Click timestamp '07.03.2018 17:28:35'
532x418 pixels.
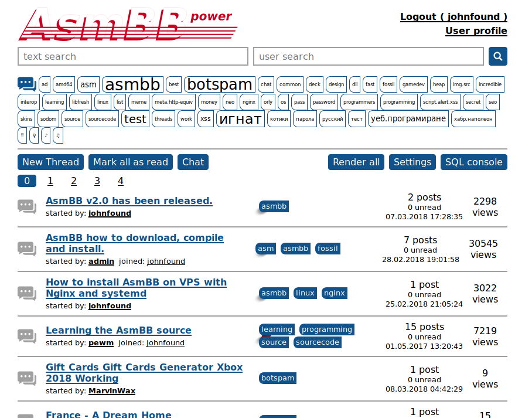tap(424, 217)
